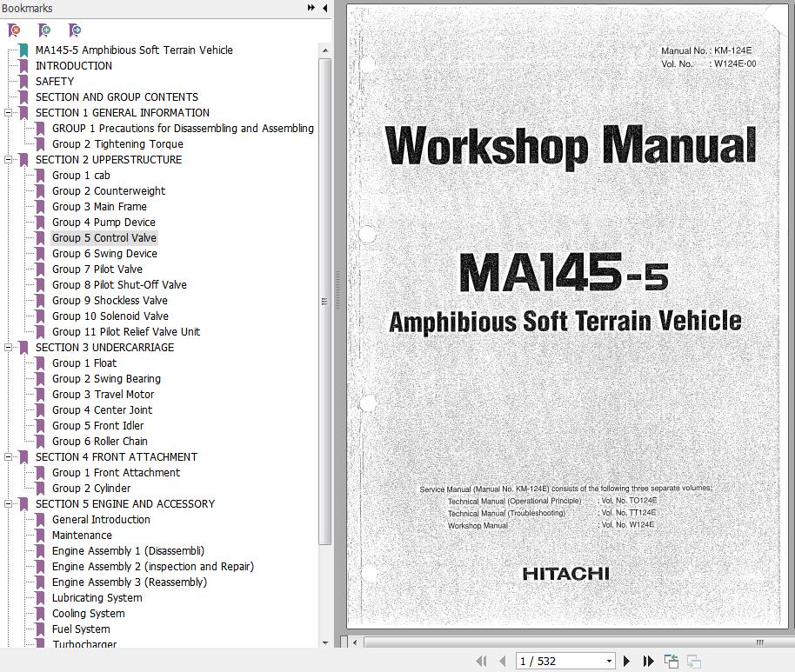795x672 pixels.
Task: Jump to the last page
Action: coord(648,661)
